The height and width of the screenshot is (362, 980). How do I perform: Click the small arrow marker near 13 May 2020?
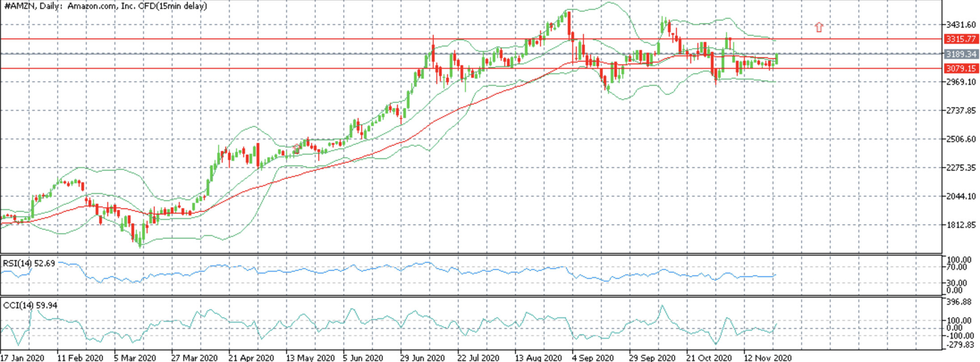(x=296, y=148)
